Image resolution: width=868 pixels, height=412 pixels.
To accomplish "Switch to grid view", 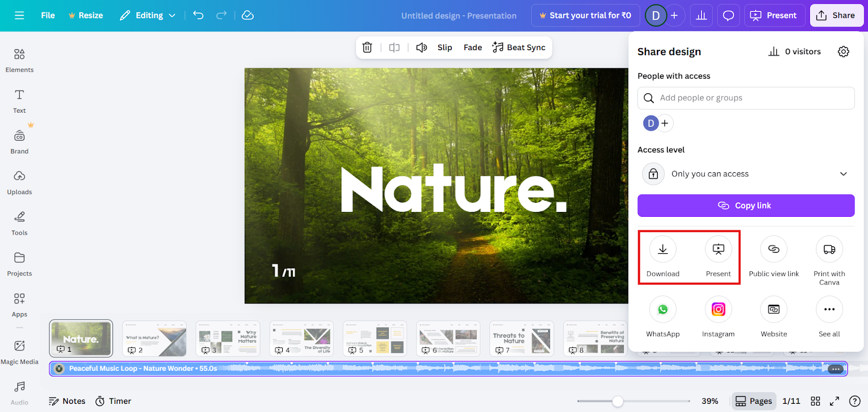I will (815, 401).
